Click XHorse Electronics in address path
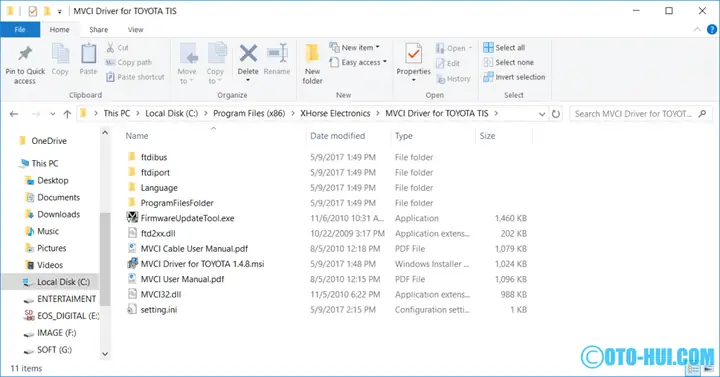The image size is (720, 377). click(335, 113)
